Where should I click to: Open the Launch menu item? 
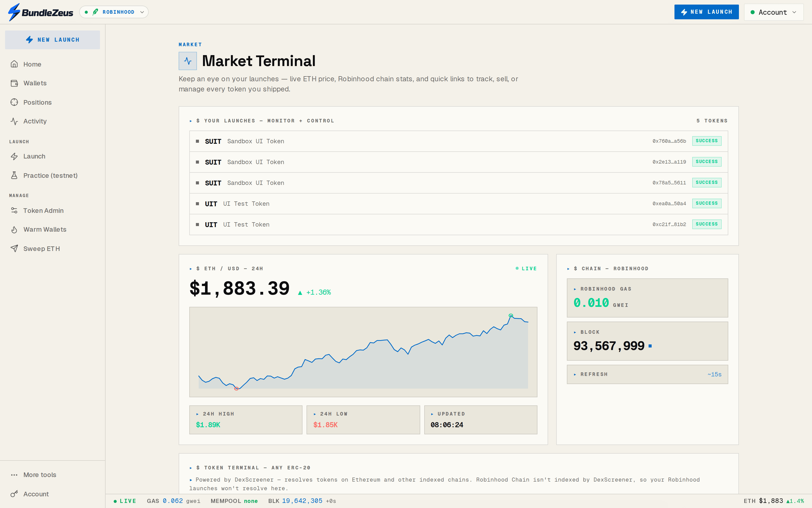point(34,156)
